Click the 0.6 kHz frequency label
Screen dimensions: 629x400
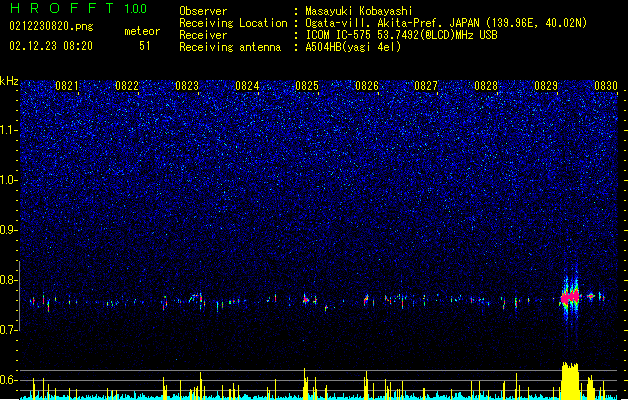click(x=9, y=380)
